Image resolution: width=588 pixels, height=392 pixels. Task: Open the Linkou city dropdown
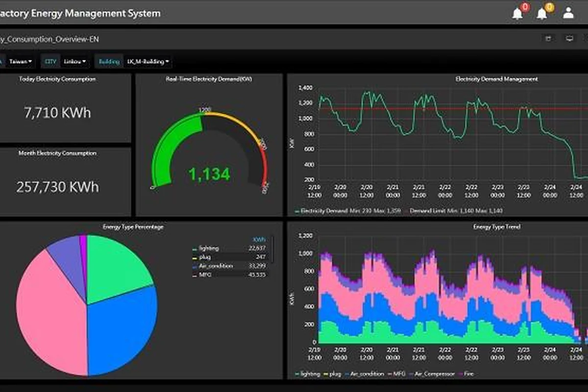[x=75, y=62]
